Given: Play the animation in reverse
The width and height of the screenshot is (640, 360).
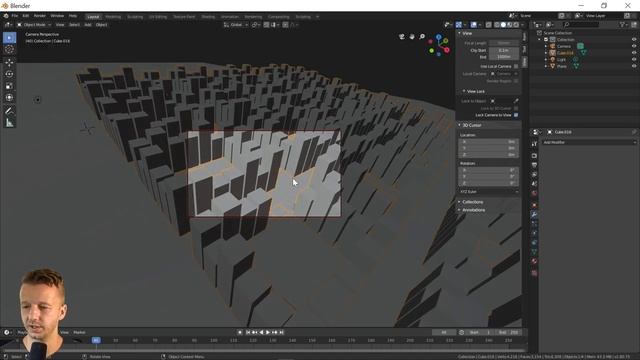Looking at the screenshot, I should tap(261, 333).
